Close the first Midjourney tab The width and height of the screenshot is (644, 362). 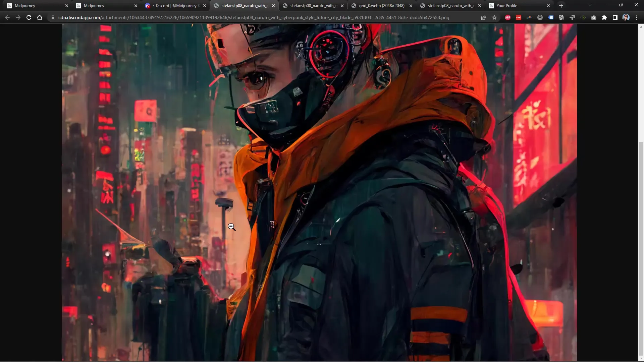tap(67, 6)
